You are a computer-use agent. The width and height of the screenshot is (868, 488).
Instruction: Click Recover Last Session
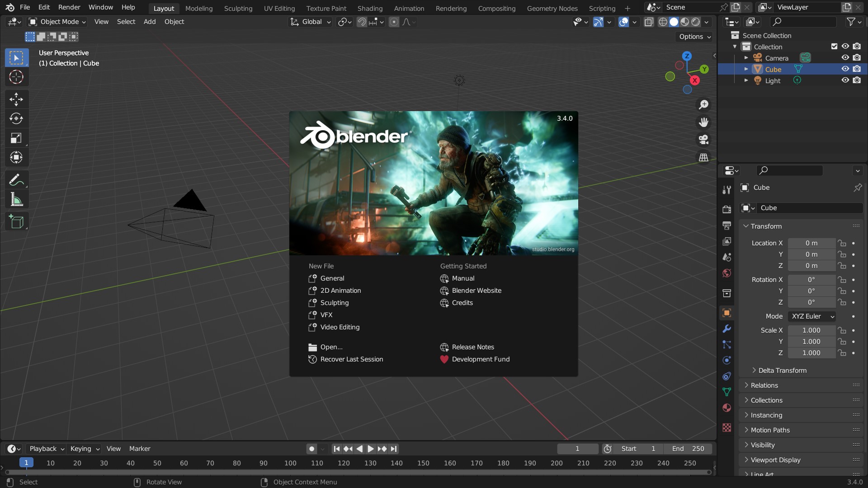[x=351, y=359]
